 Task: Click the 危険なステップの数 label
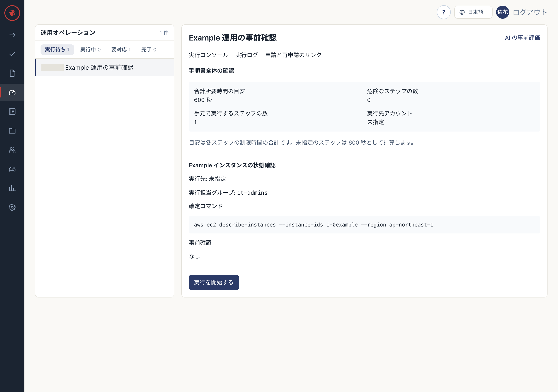(392, 91)
